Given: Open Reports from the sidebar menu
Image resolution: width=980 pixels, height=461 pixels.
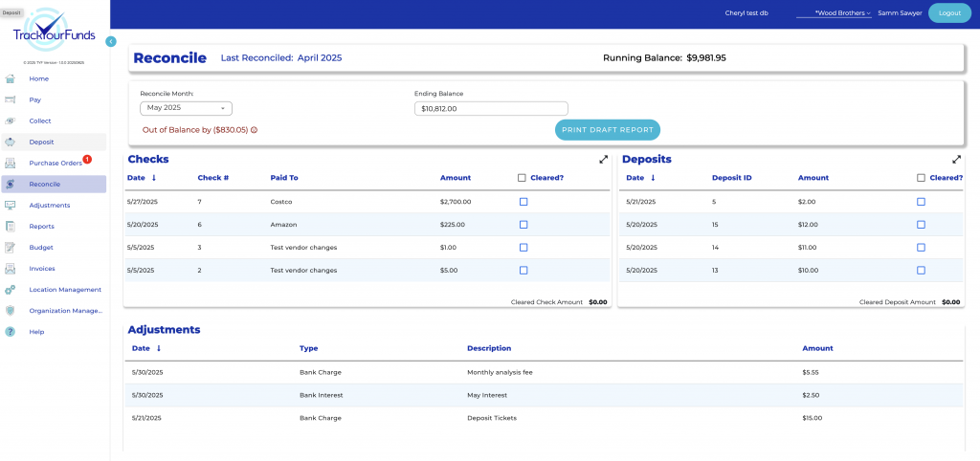Looking at the screenshot, I should click(41, 227).
